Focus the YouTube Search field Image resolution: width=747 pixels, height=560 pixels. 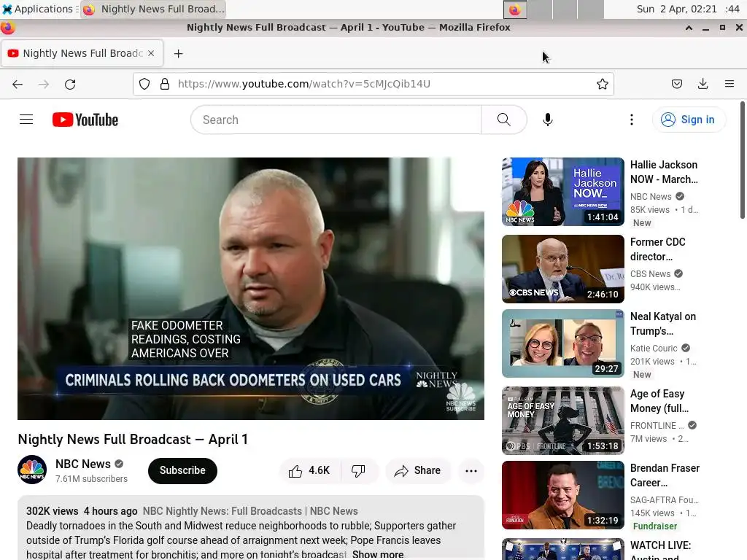336,120
